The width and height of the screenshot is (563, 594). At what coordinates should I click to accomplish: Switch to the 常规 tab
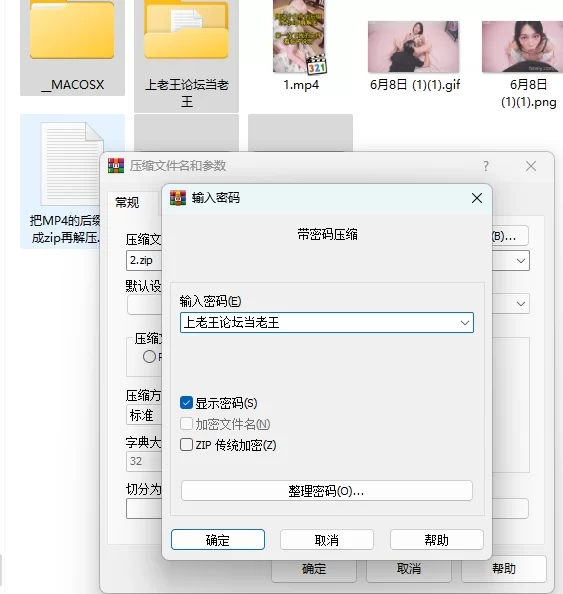click(x=127, y=202)
